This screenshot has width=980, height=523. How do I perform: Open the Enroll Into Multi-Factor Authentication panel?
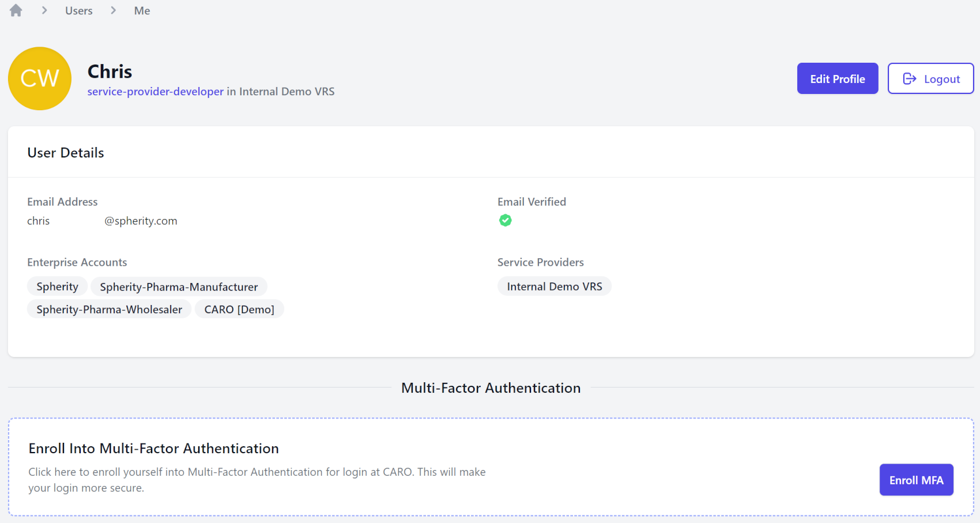click(x=154, y=448)
